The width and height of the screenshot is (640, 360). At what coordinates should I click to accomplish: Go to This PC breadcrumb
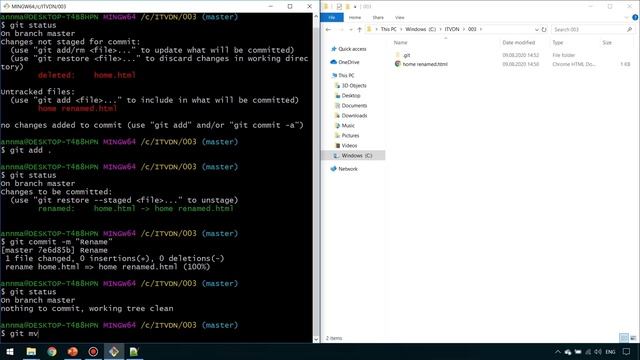click(389, 29)
